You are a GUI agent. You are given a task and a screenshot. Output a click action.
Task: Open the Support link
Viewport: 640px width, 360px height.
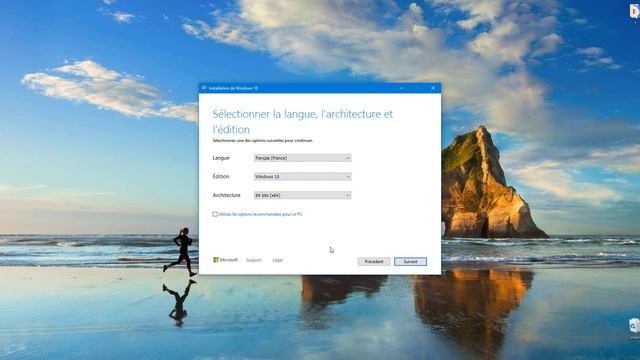253,260
